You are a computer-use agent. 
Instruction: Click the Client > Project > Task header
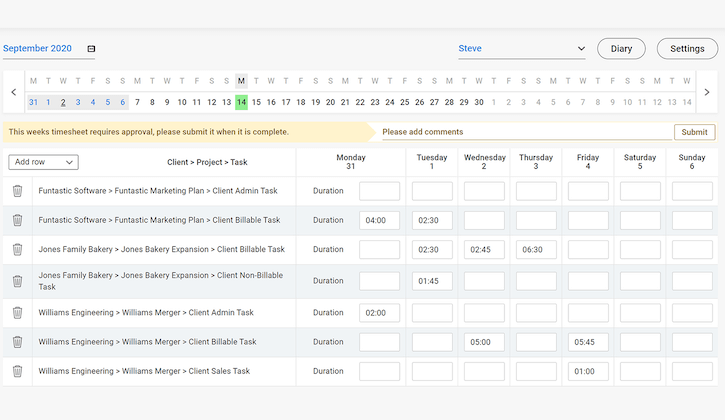coord(207,162)
